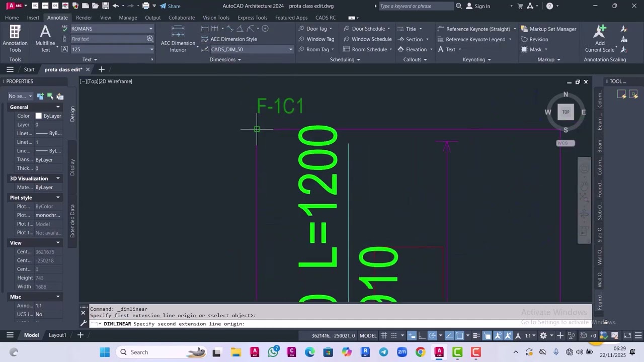644x362 pixels.
Task: Toggle the drawing grid display
Action: coord(384,335)
